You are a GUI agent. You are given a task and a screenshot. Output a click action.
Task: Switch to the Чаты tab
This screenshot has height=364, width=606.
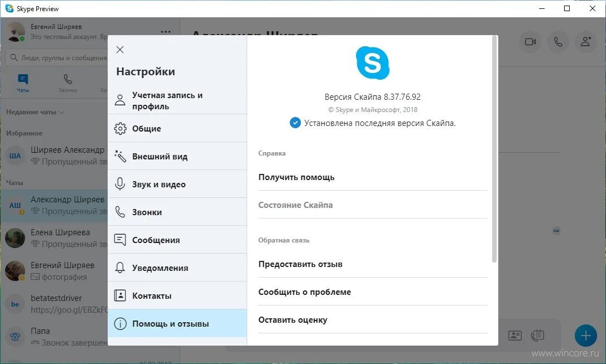pos(22,82)
